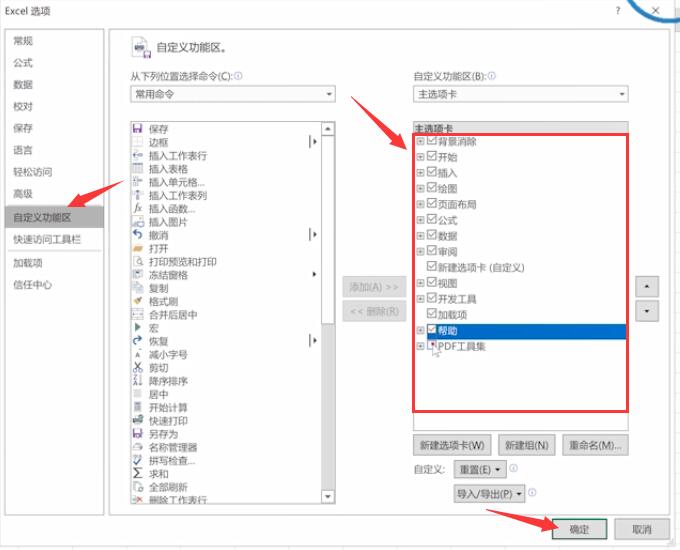Select the Save (保存) command icon
Screen dimensions: 680x550
[x=137, y=128]
